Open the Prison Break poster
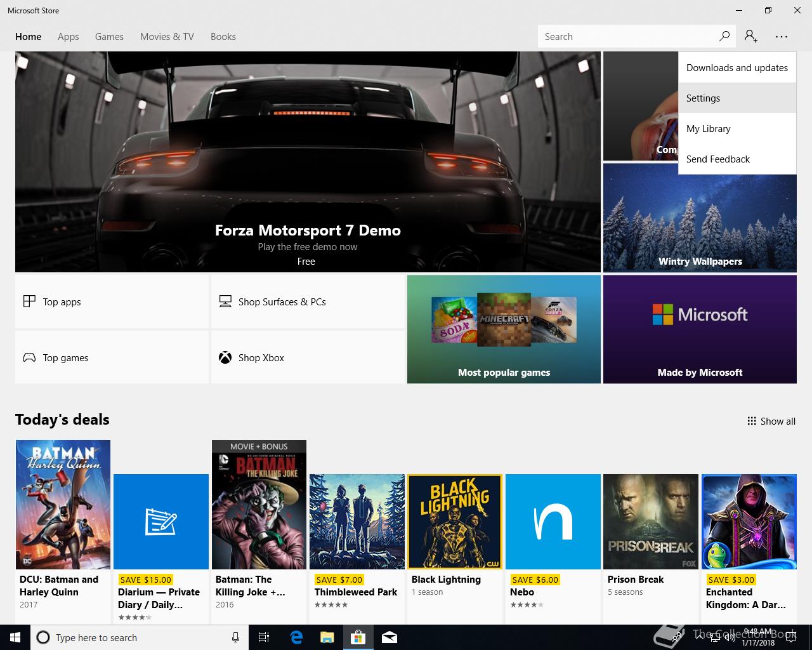The height and width of the screenshot is (650, 812). tap(651, 522)
